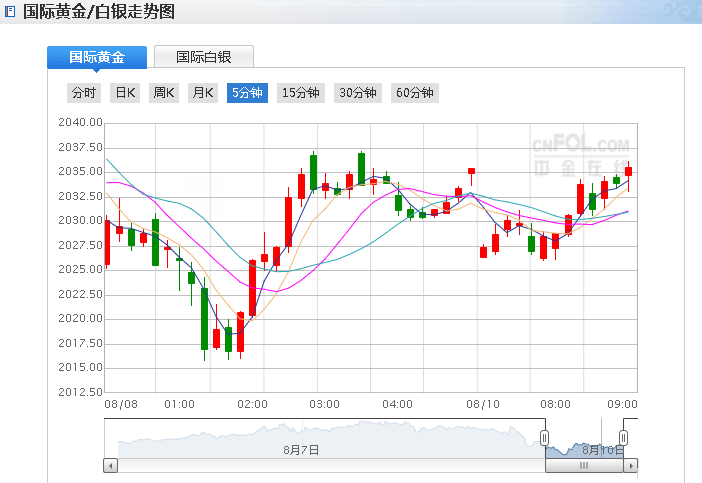Screen dimensions: 702x483
Task: Click the 8月10日 label in the navigator
Action: [x=603, y=450]
